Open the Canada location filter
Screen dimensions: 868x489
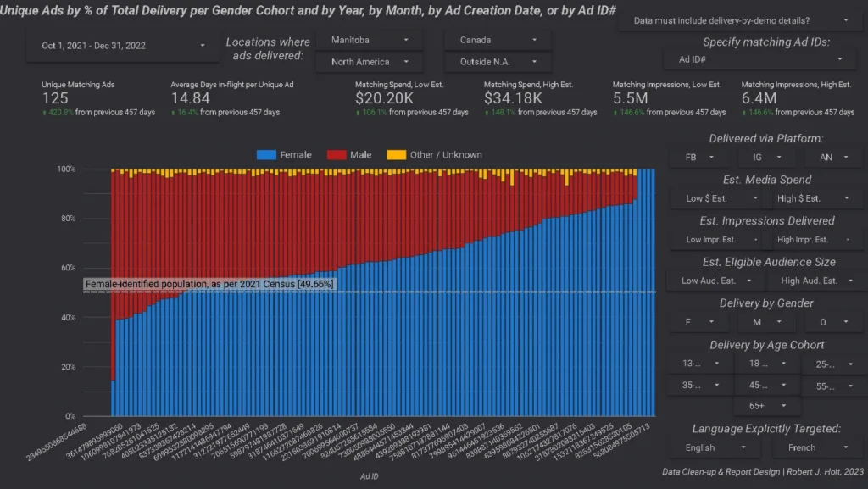[498, 40]
